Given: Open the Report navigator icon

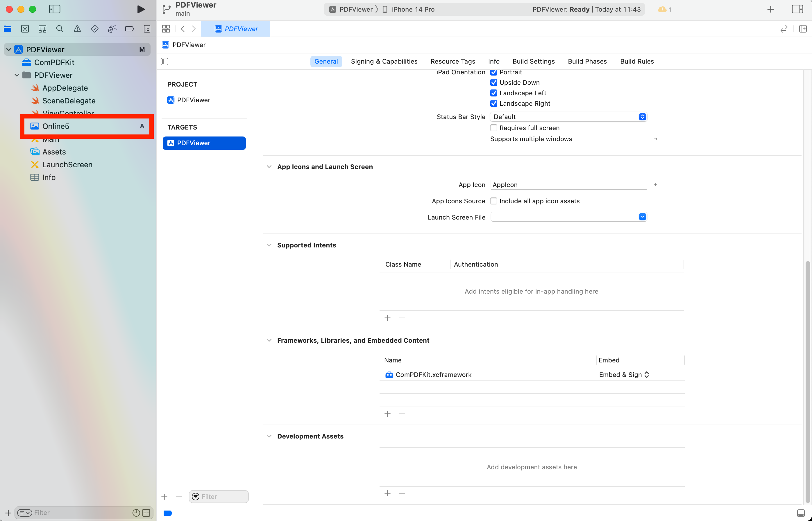Looking at the screenshot, I should [147, 29].
